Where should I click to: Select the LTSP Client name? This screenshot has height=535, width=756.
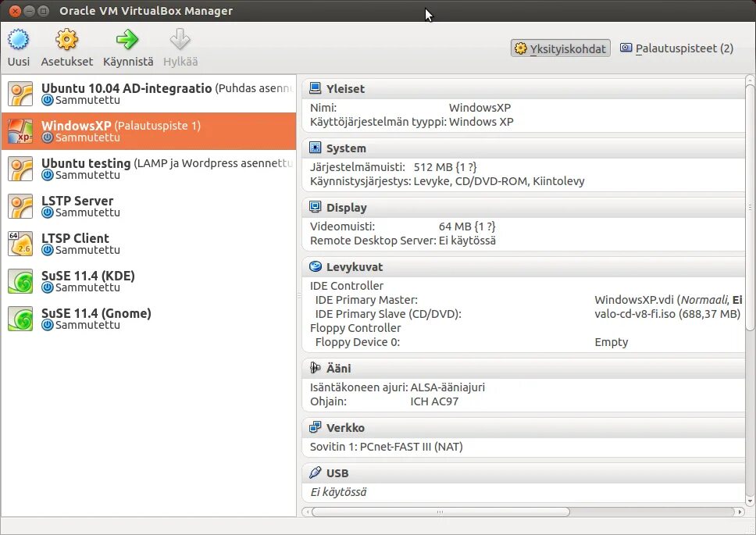(75, 238)
